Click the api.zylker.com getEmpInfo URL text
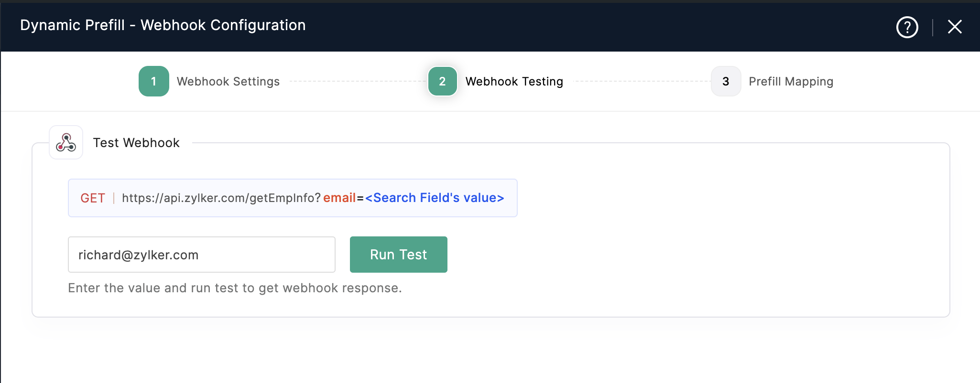The image size is (980, 383). click(x=221, y=198)
